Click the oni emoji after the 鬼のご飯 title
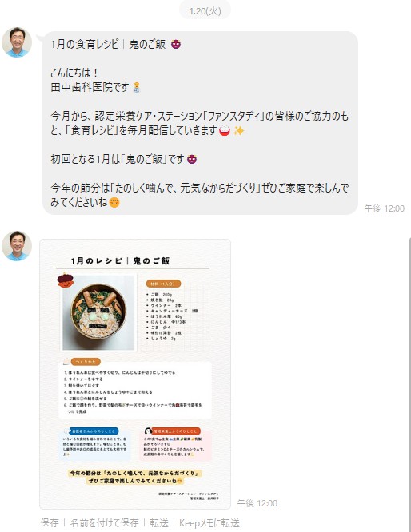This screenshot has height=532, width=411. 176,44
